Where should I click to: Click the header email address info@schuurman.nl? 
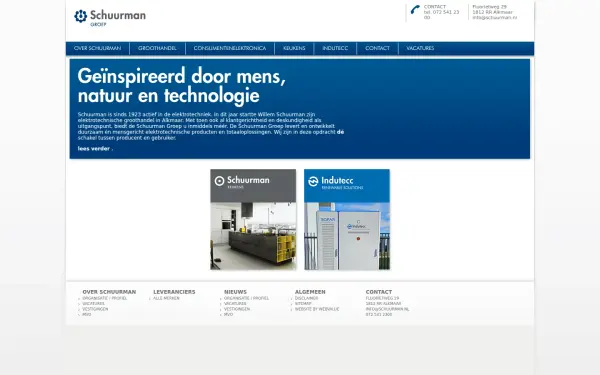click(x=494, y=18)
